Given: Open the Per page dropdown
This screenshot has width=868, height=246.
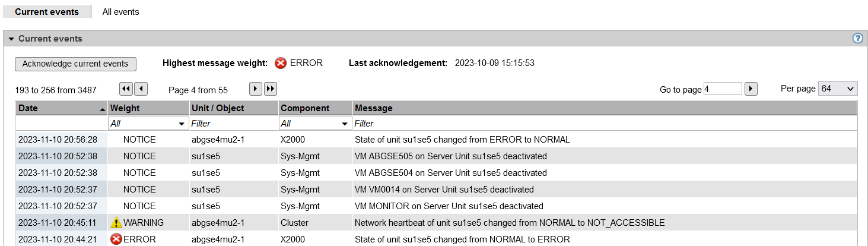Looking at the screenshot, I should click(x=837, y=89).
